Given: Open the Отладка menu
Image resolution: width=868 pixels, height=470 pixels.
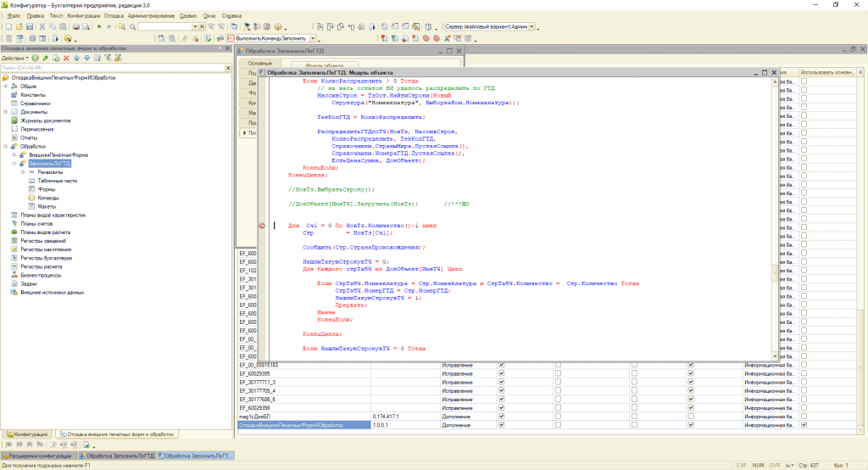Looking at the screenshot, I should click(x=113, y=16).
